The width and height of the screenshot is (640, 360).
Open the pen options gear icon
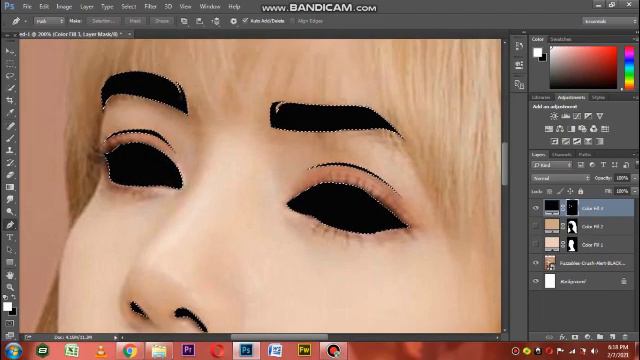[x=233, y=21]
